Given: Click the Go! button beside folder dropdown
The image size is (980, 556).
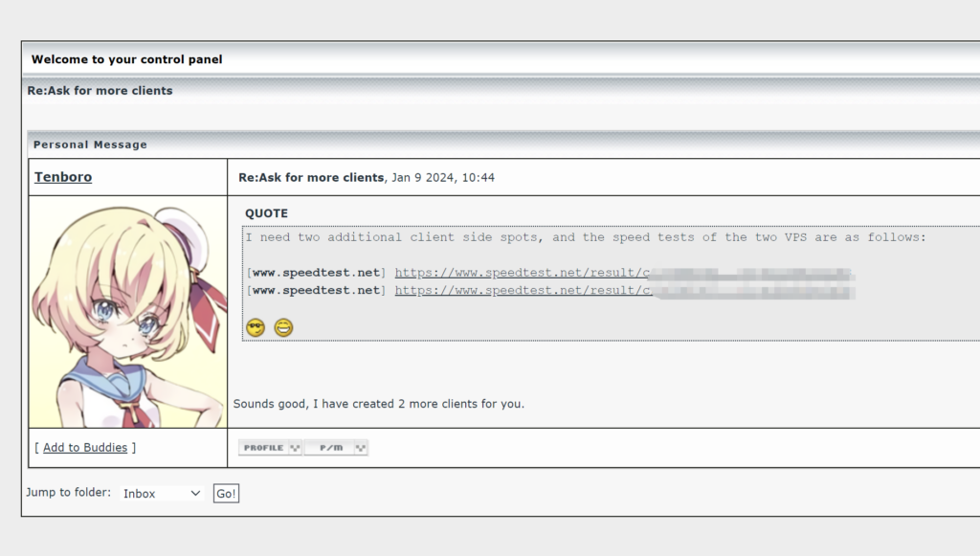Looking at the screenshot, I should click(x=226, y=494).
